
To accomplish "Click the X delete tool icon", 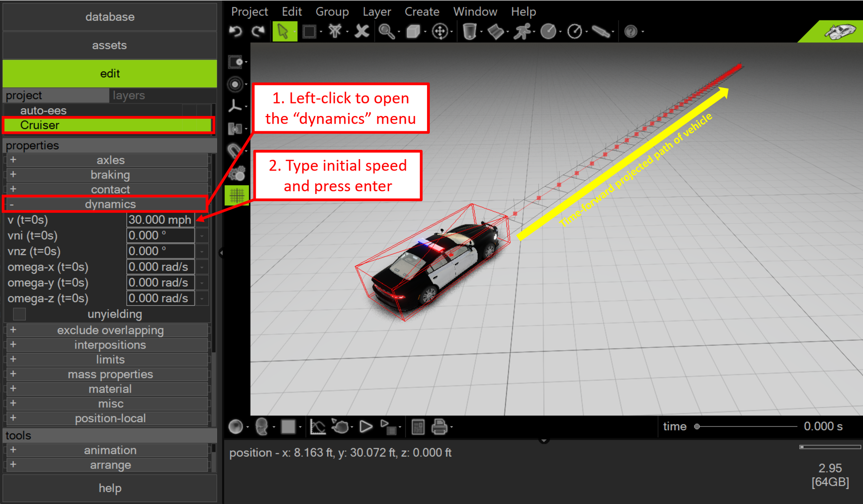I will point(362,31).
